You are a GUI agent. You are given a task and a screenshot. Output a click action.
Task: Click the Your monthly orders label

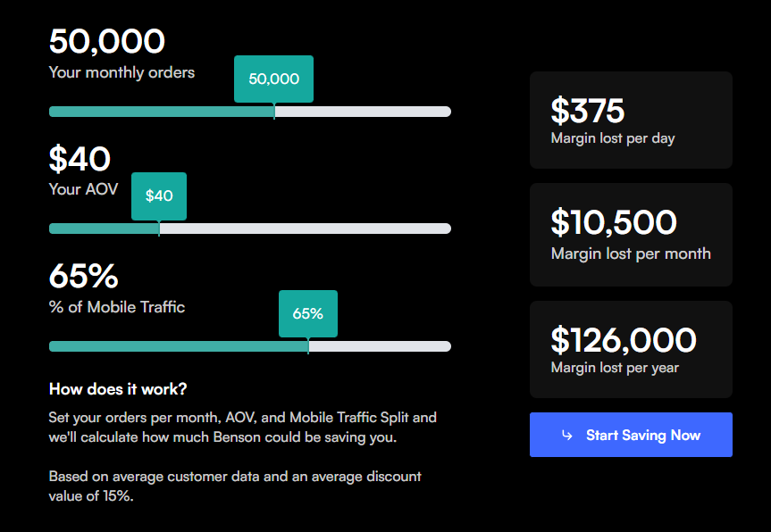121,72
